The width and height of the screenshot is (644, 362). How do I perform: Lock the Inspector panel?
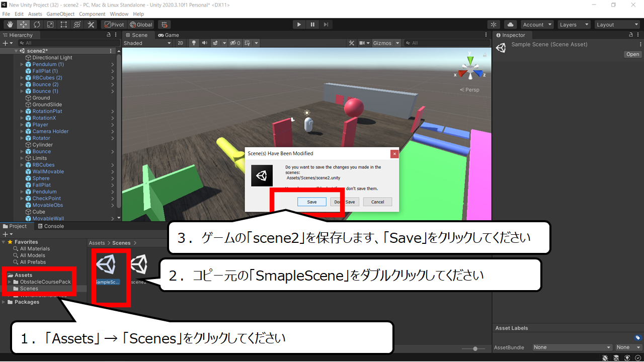coord(631,35)
